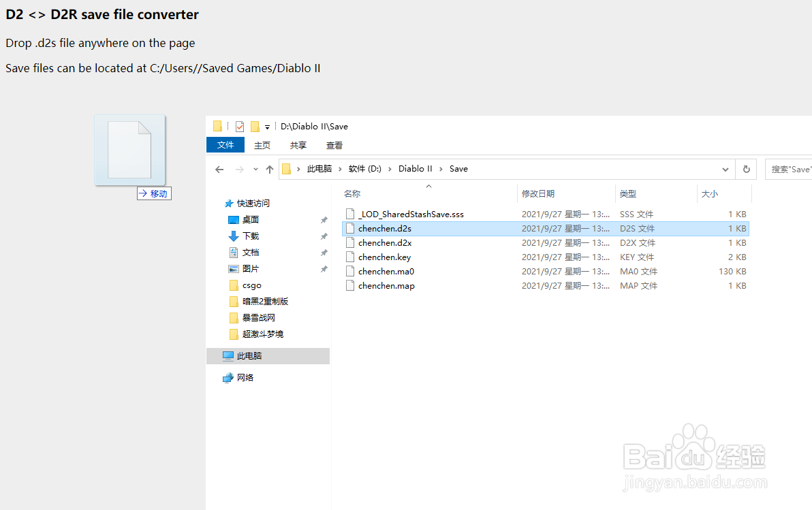The width and height of the screenshot is (812, 510).
Task: Click 软件 (D:) in the address breadcrumb
Action: coord(365,169)
